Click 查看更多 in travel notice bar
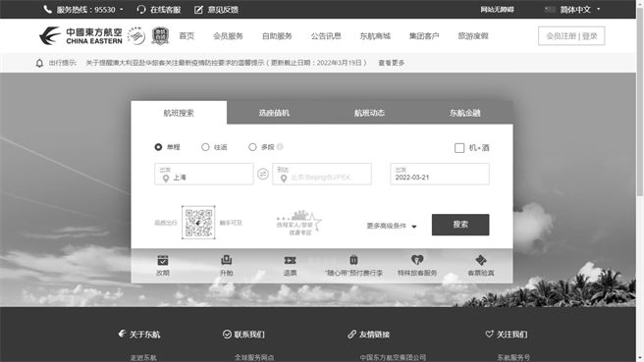The image size is (644, 362). (x=392, y=63)
